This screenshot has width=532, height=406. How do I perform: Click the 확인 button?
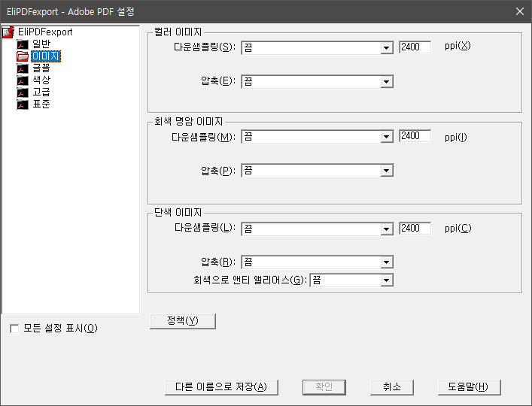click(324, 387)
